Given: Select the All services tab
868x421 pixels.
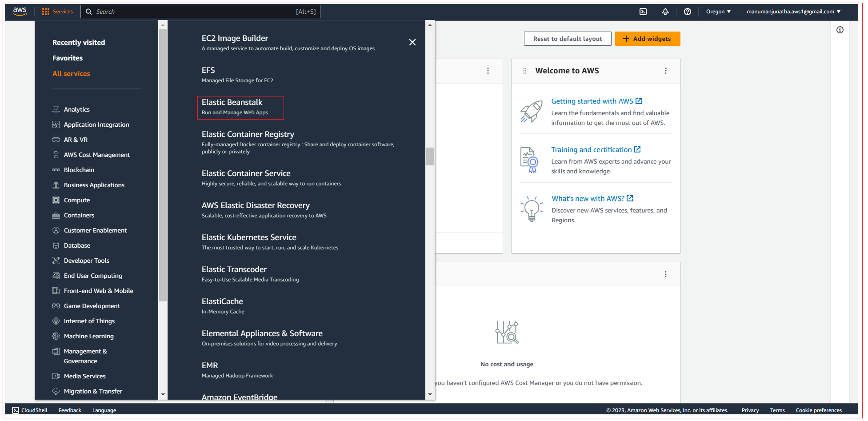Looking at the screenshot, I should point(71,74).
